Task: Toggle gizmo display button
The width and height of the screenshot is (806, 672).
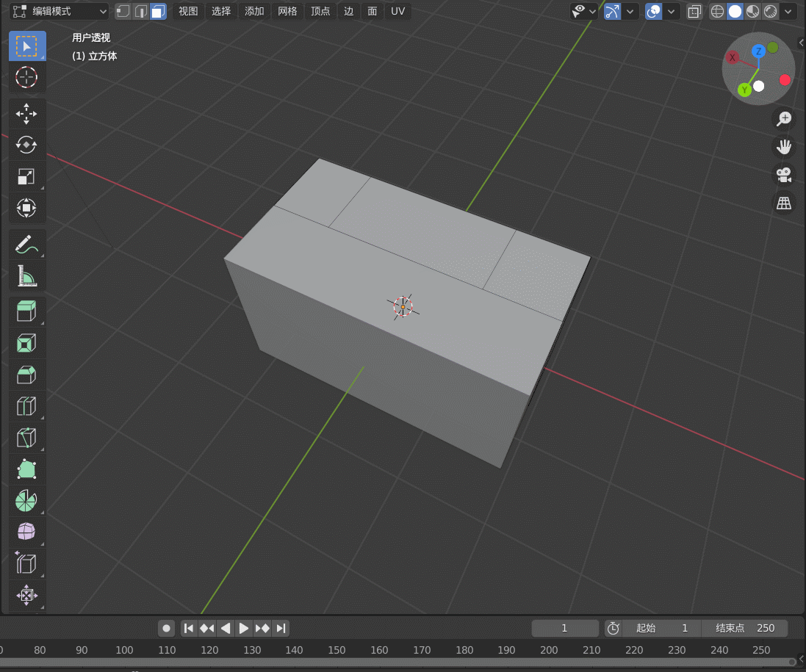Action: coord(612,11)
